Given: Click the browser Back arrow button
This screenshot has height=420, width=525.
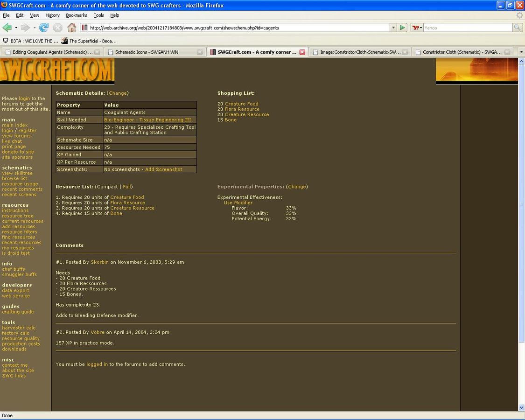Looking at the screenshot, I should tap(7, 28).
